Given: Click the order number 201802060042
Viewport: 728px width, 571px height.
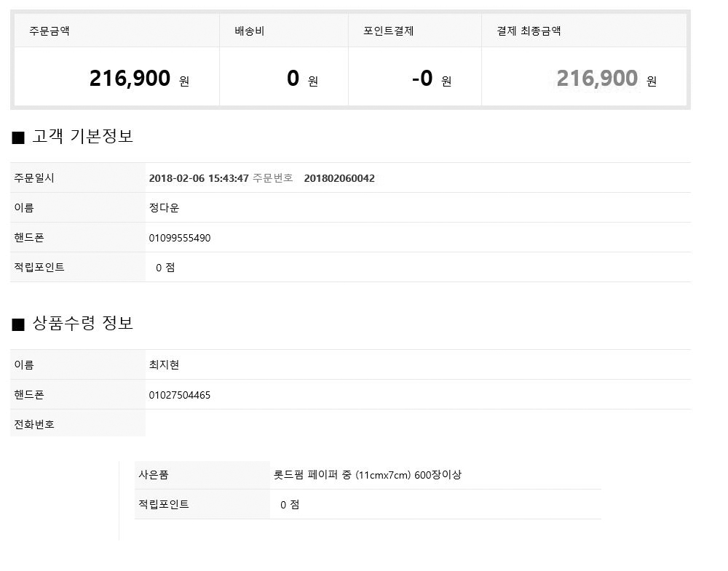Looking at the screenshot, I should 339,179.
